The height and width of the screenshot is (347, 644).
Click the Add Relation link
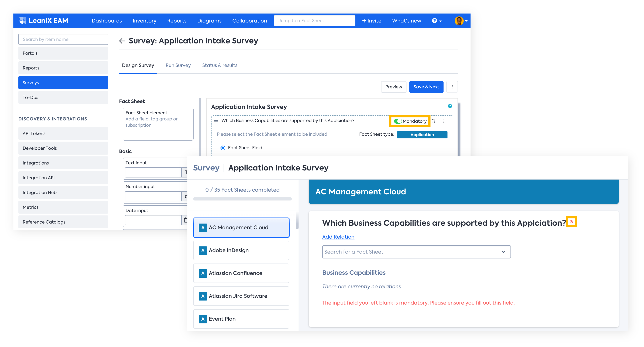coord(338,237)
